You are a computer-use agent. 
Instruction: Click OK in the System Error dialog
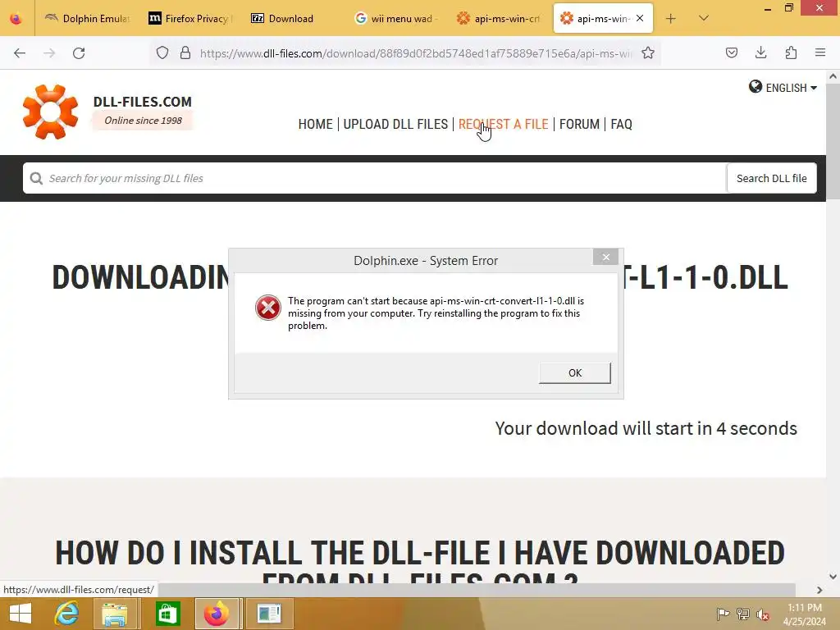click(575, 373)
